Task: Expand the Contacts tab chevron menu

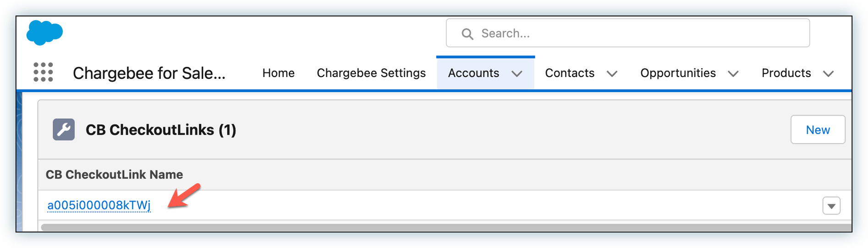Action: click(x=612, y=74)
